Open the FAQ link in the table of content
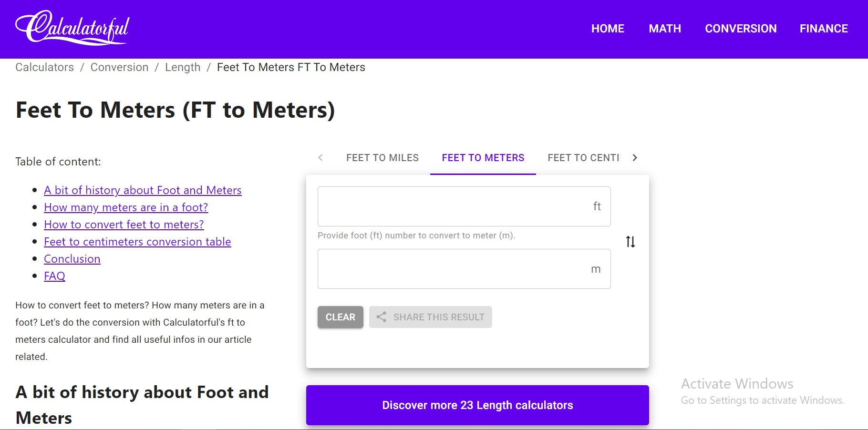Image resolution: width=868 pixels, height=430 pixels. (54, 276)
